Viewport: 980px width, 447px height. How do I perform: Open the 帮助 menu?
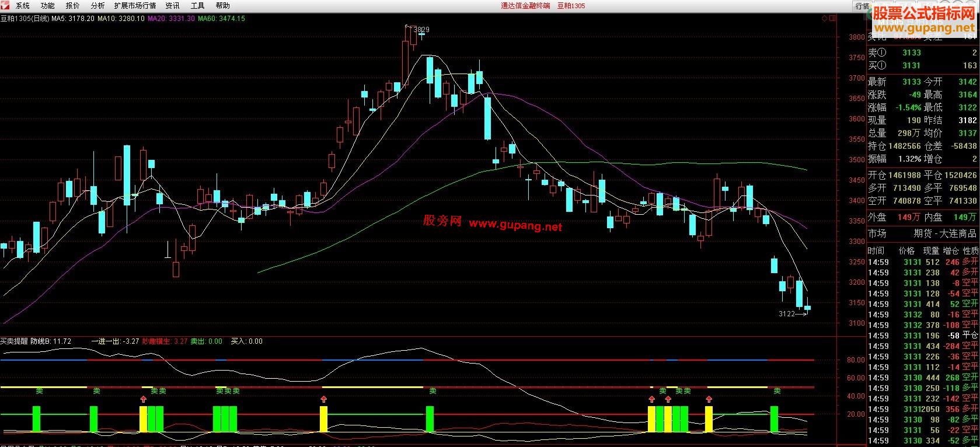222,5
